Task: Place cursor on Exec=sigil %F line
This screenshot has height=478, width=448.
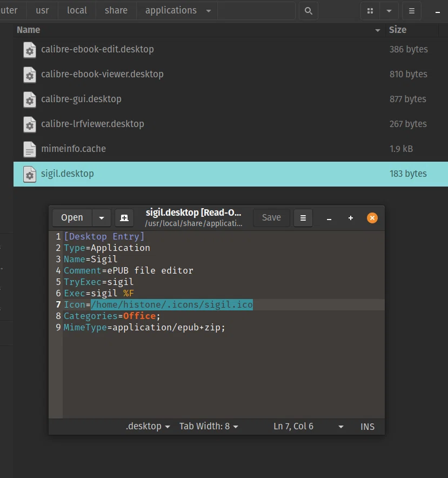Action: pyautogui.click(x=99, y=293)
